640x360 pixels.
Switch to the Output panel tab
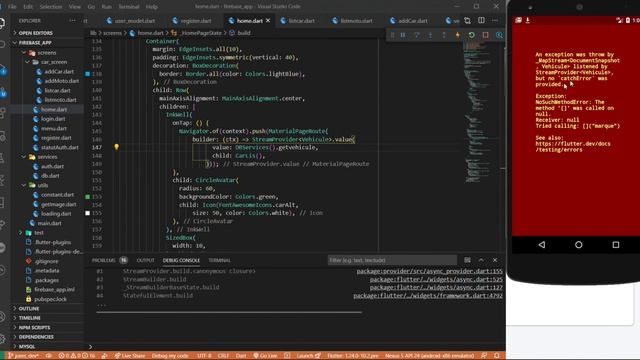point(145,260)
